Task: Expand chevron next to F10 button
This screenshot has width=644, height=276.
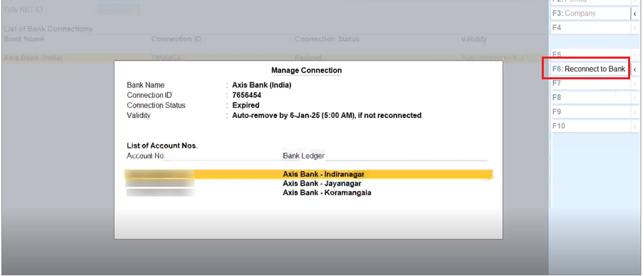Action: (x=635, y=126)
